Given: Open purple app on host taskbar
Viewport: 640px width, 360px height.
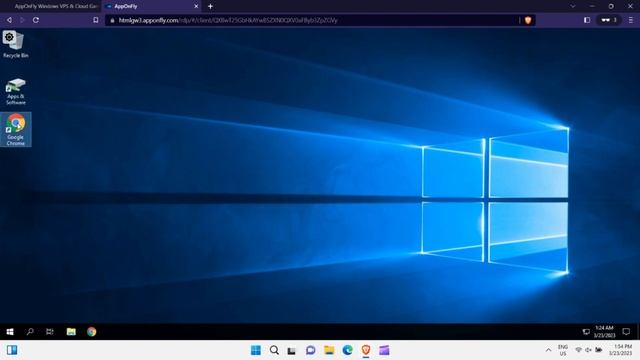Looking at the screenshot, I should [384, 350].
